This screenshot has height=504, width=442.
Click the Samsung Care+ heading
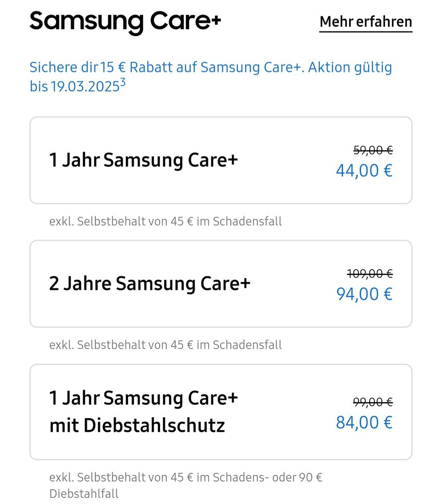(x=125, y=21)
